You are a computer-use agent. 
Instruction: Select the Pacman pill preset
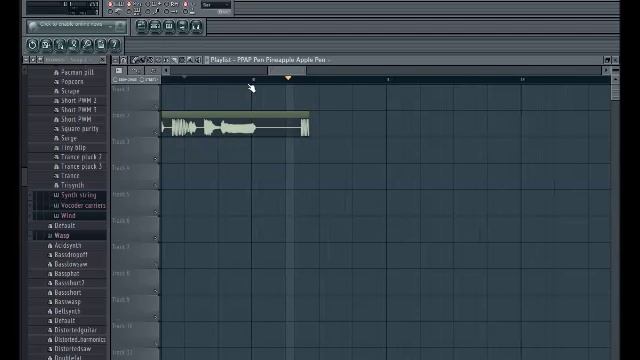pos(77,72)
